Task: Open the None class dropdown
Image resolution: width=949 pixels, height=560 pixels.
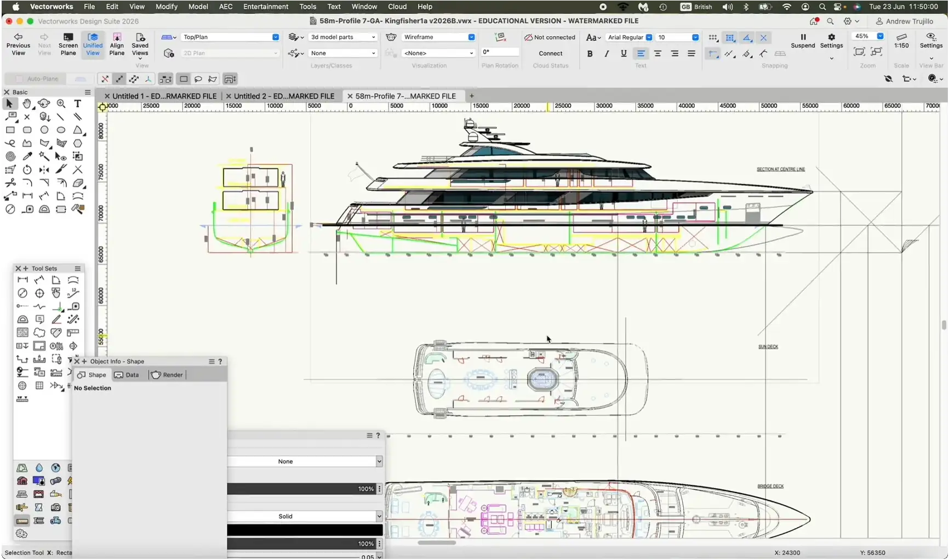Action: [343, 53]
